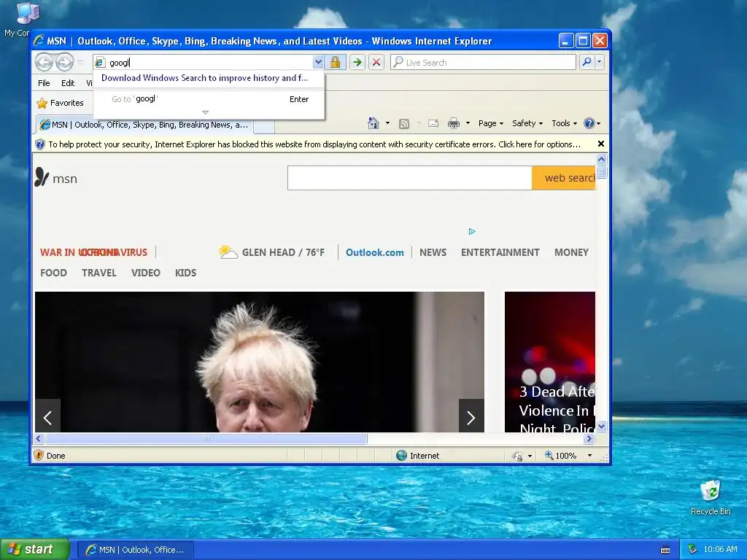Image resolution: width=747 pixels, height=560 pixels.
Task: Click the 100% zoom level button
Action: [x=560, y=455]
